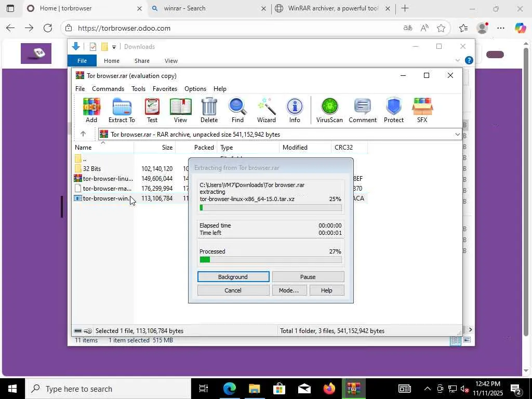Viewport: 532px width, 399px height.
Task: Sort by the Name column header
Action: point(103,147)
